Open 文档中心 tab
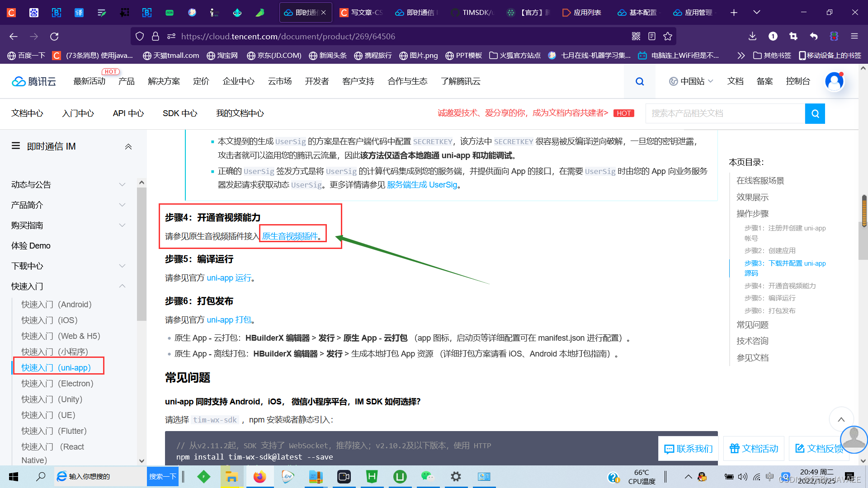 point(27,113)
